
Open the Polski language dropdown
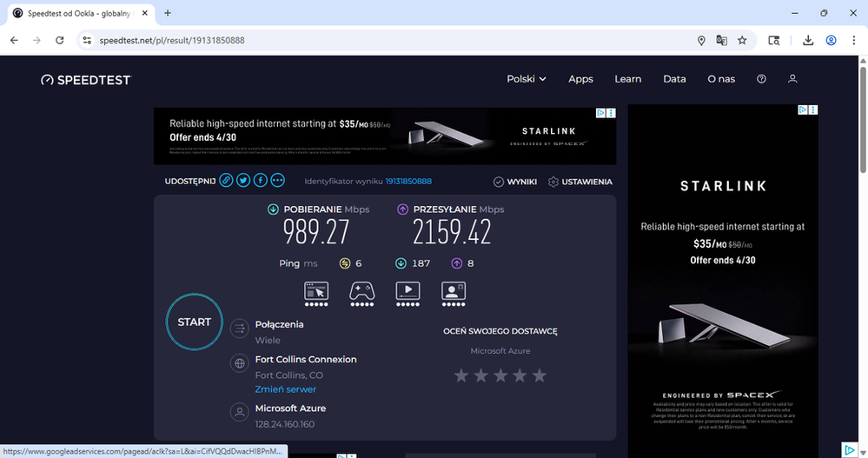pos(527,79)
